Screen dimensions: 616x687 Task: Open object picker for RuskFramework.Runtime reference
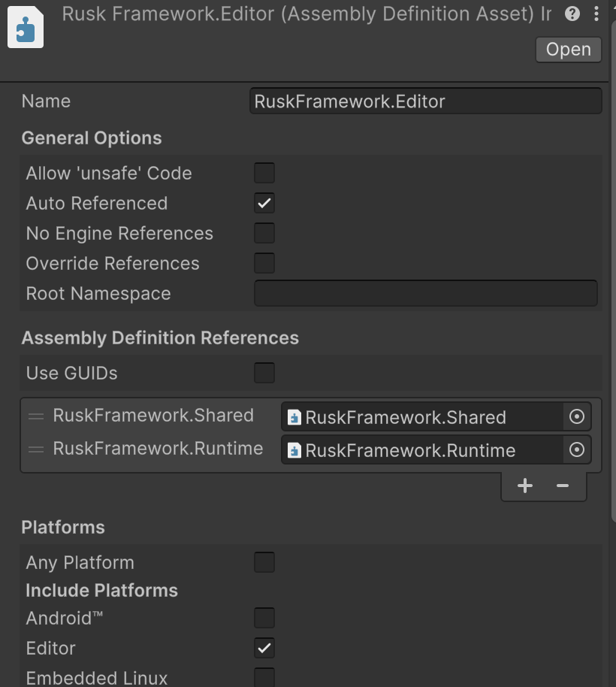pyautogui.click(x=577, y=450)
